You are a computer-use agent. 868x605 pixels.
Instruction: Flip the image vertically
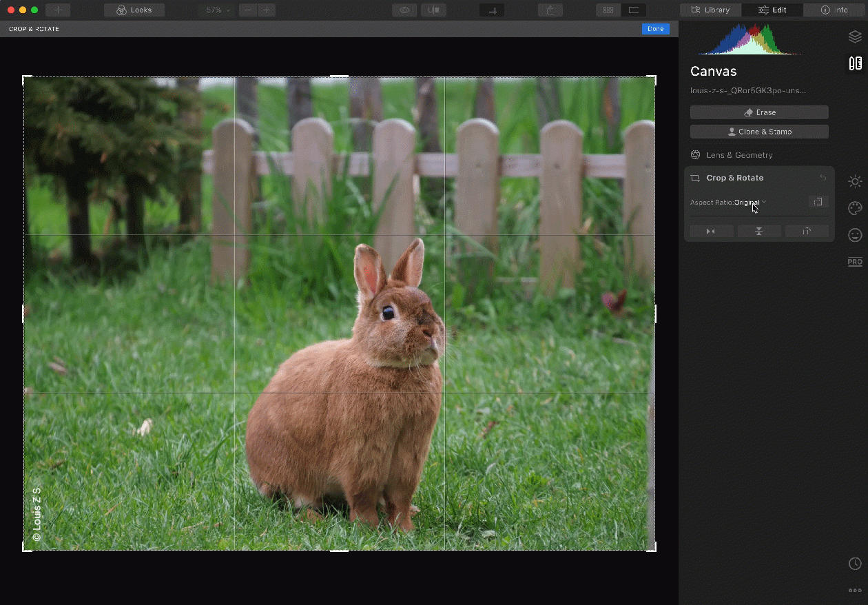point(759,232)
